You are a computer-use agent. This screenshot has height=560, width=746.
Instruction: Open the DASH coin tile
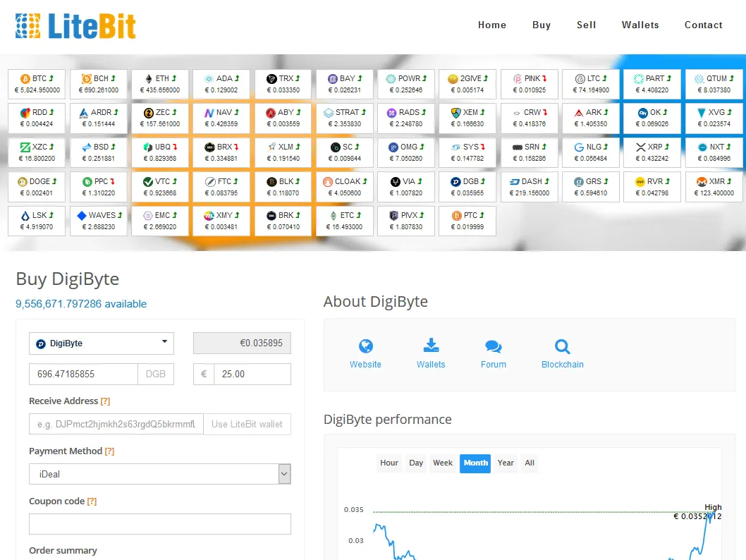(x=530, y=187)
